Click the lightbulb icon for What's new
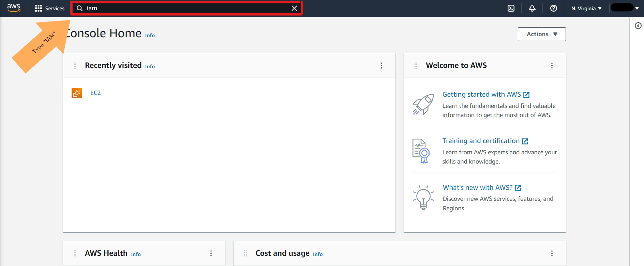This screenshot has height=266, width=644. pos(423,197)
